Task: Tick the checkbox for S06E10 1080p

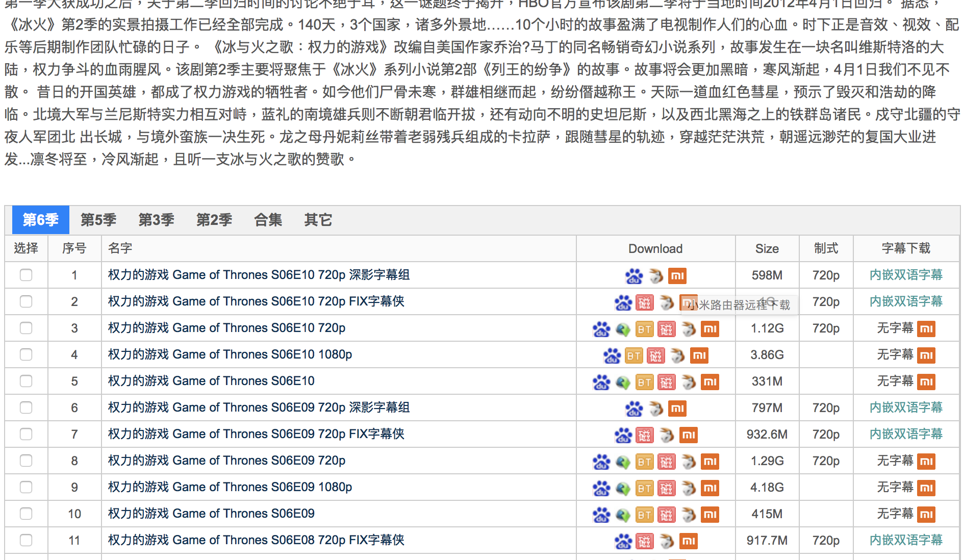Action: tap(26, 354)
